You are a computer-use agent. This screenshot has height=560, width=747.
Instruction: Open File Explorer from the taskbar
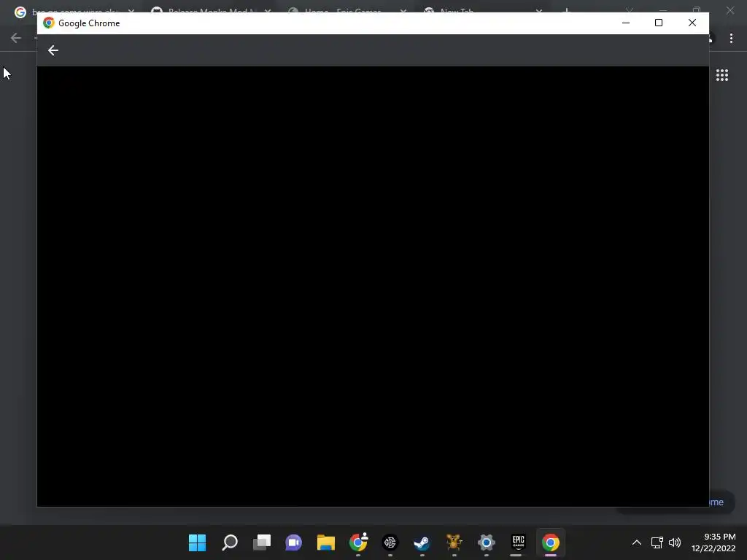[326, 542]
